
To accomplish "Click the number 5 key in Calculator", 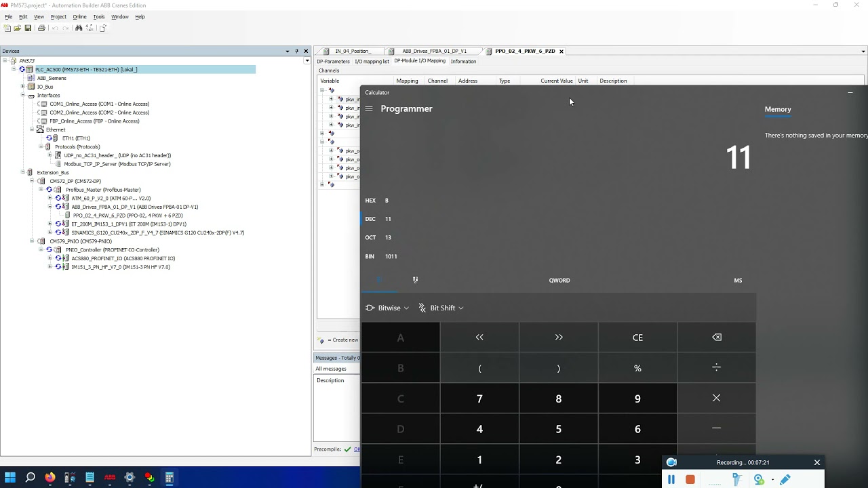I will click(559, 429).
